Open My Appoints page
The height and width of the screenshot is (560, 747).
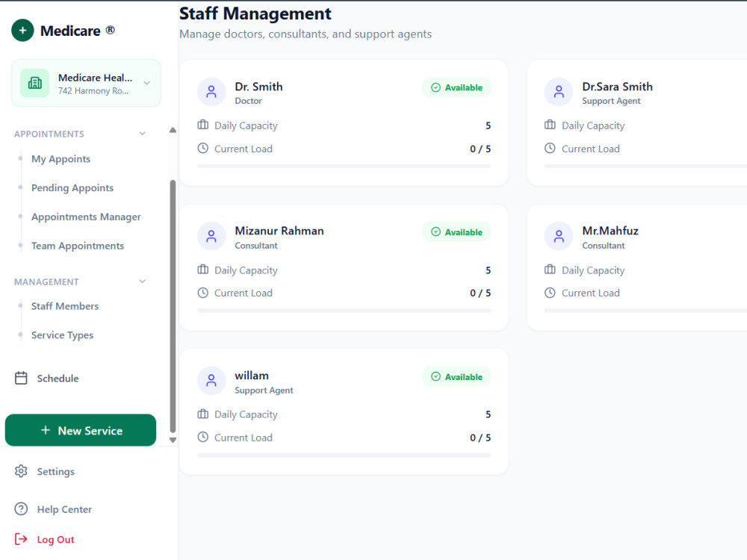pos(61,159)
